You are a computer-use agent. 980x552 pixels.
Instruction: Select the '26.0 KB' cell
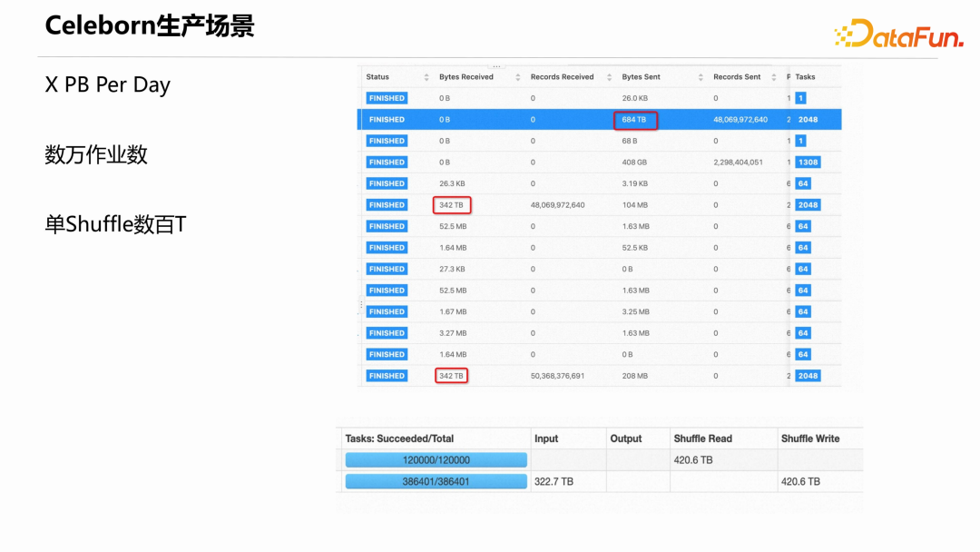[634, 98]
